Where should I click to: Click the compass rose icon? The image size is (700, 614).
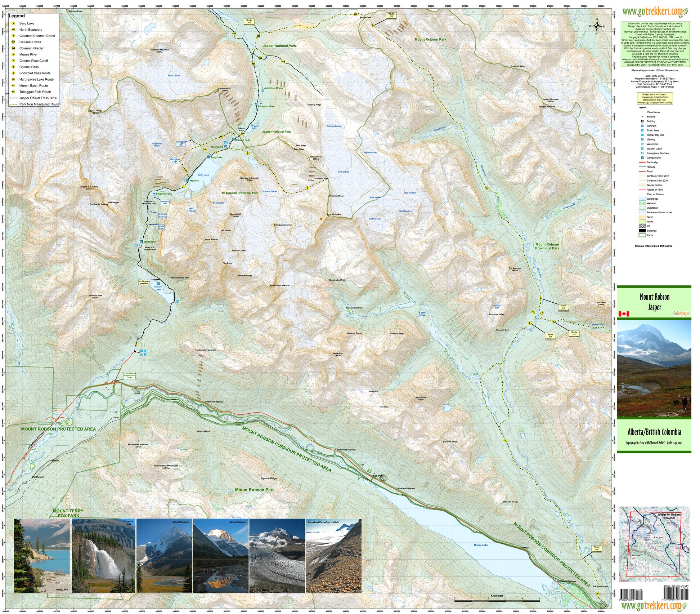coord(597,26)
